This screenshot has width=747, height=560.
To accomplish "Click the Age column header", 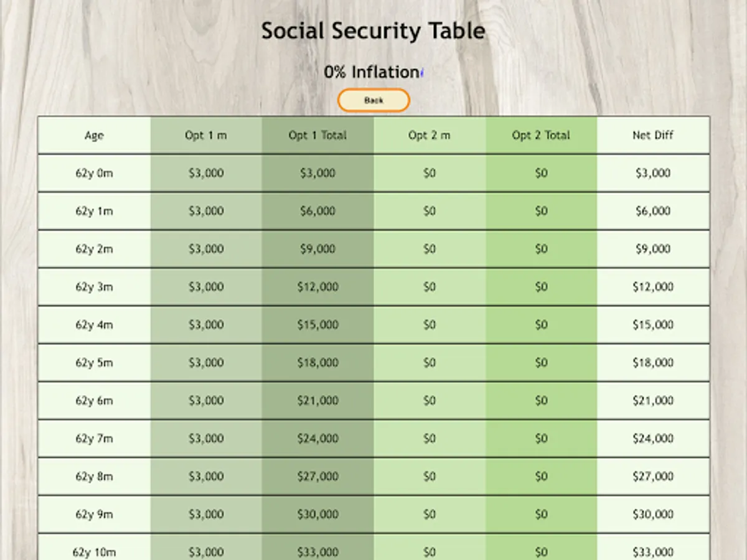I will (94, 136).
